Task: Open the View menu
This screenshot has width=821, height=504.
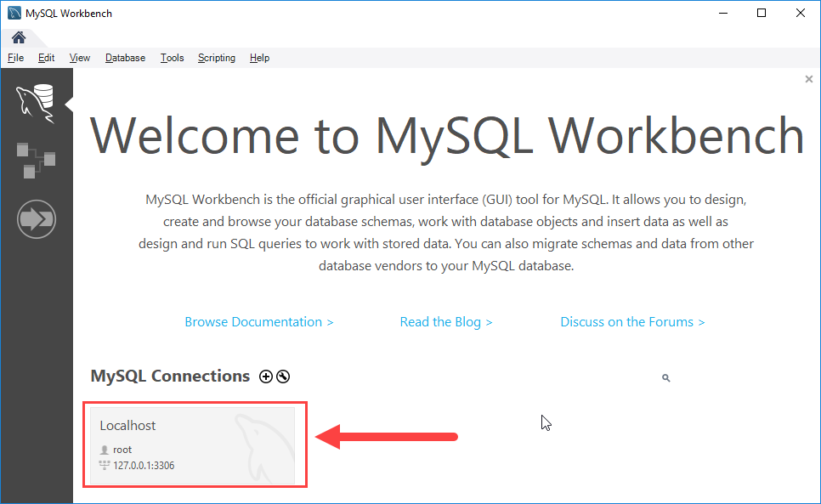Action: pyautogui.click(x=79, y=57)
